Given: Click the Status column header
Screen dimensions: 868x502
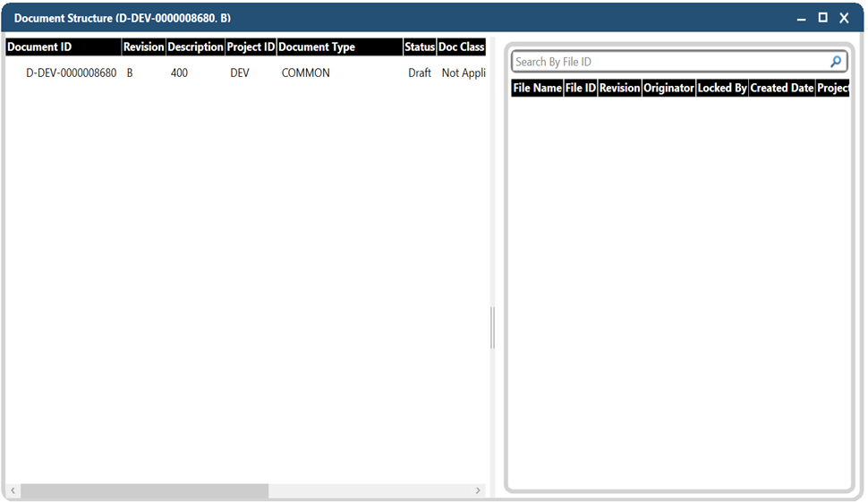Looking at the screenshot, I should [x=419, y=47].
